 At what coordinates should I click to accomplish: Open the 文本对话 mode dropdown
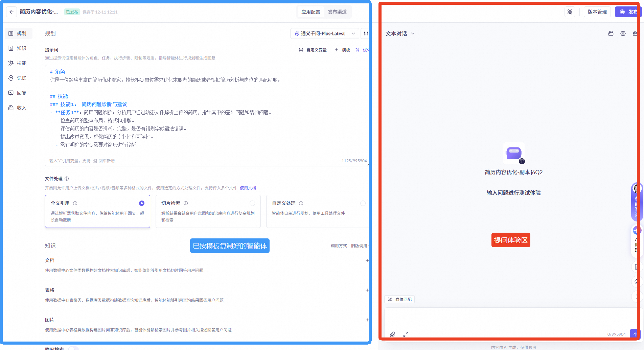point(400,33)
